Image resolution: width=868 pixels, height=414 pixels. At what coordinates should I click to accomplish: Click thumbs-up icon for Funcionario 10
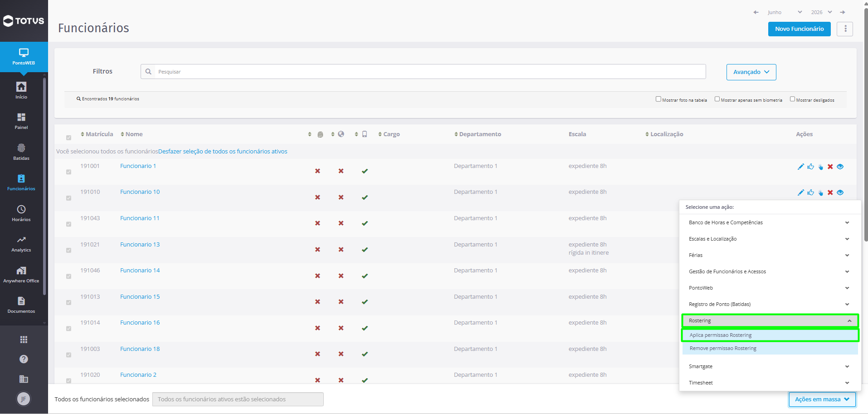pyautogui.click(x=810, y=192)
